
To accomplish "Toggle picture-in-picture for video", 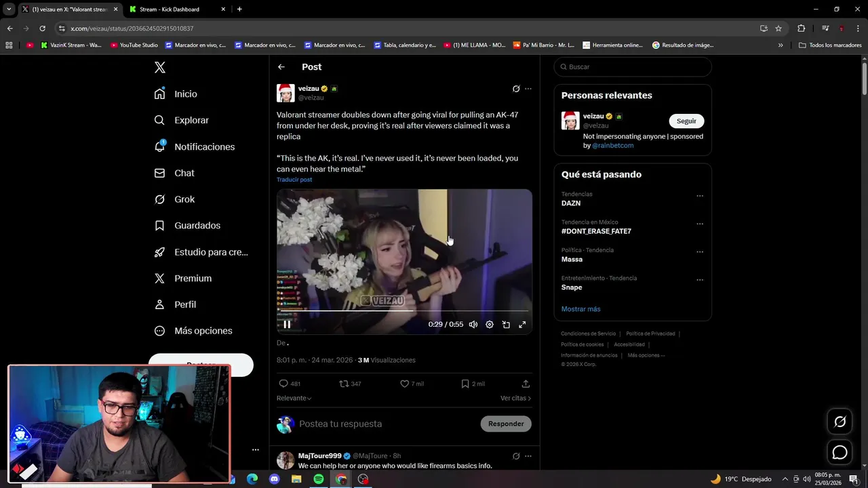I will (x=506, y=325).
